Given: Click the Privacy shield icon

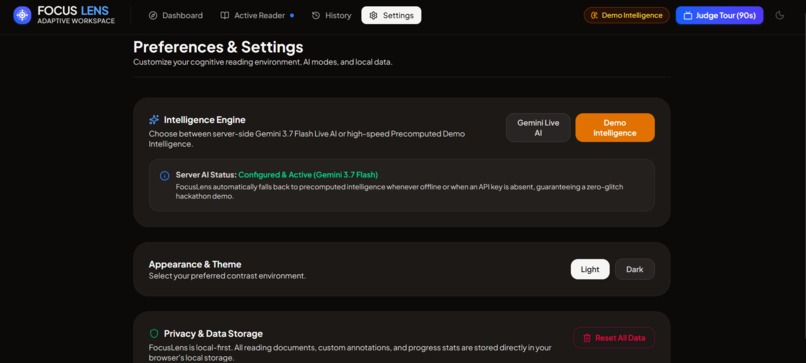Looking at the screenshot, I should [x=154, y=334].
